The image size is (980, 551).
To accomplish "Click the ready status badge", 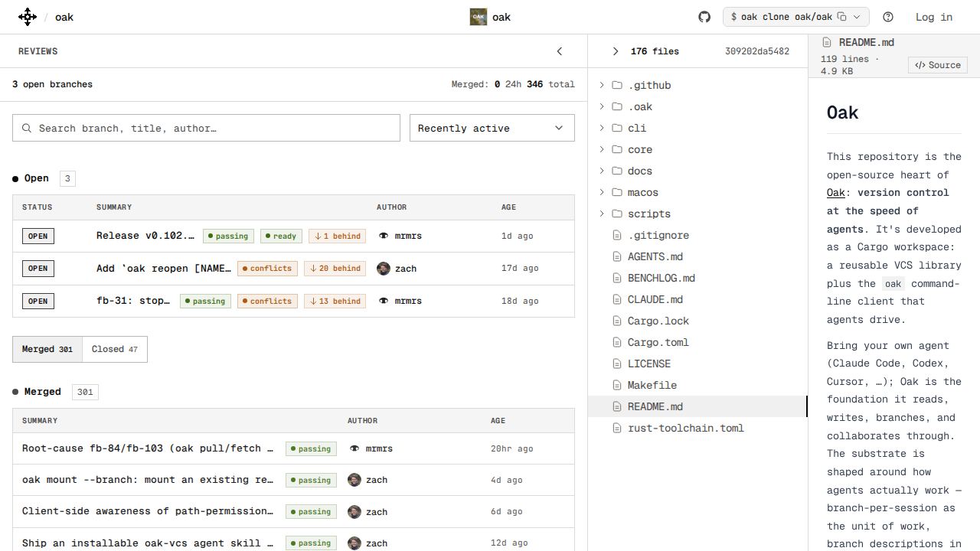I will tap(281, 236).
